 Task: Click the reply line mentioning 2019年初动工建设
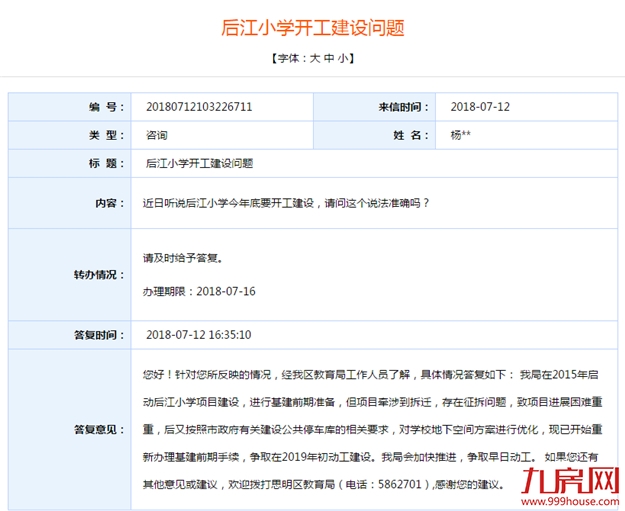click(371, 457)
